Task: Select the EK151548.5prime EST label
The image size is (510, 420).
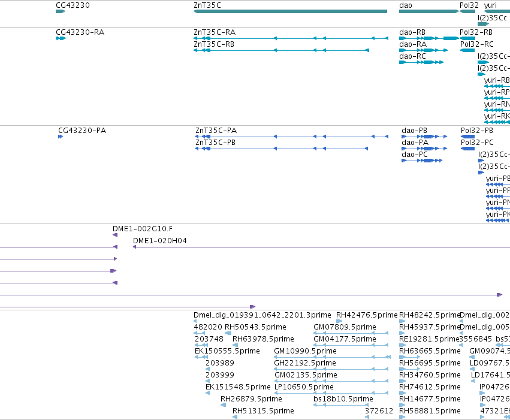Action: 238,387
